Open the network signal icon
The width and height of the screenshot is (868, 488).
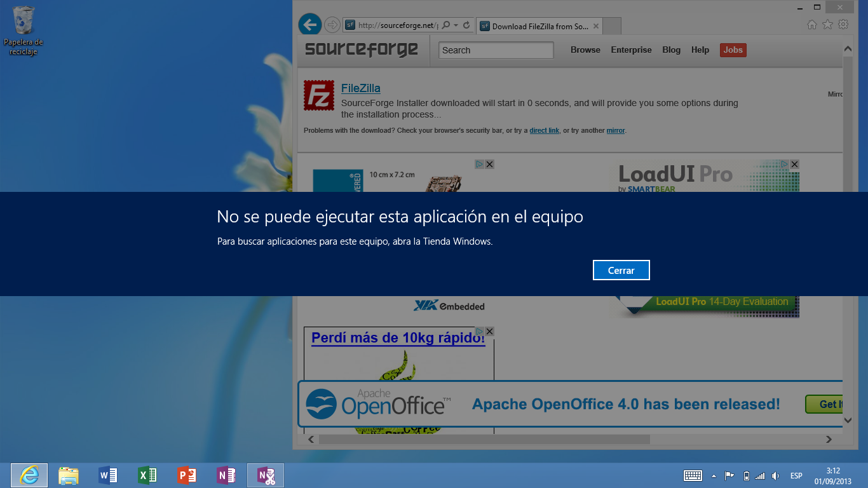coord(760,476)
